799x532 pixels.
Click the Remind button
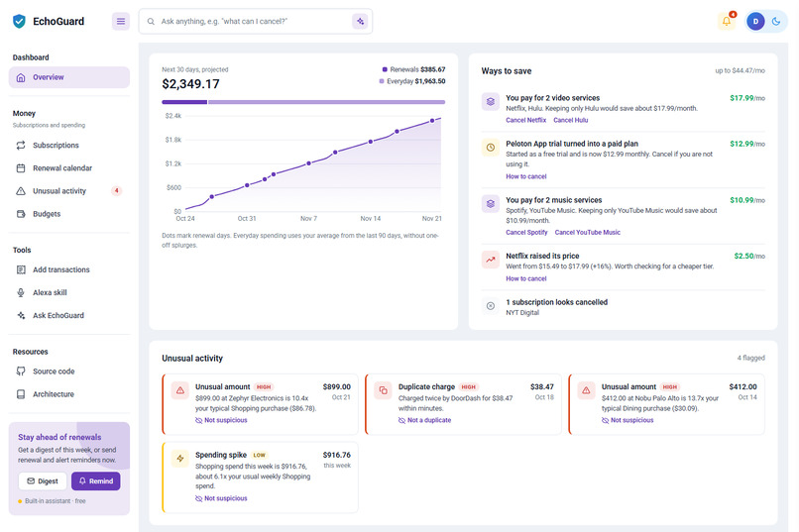[x=96, y=481]
